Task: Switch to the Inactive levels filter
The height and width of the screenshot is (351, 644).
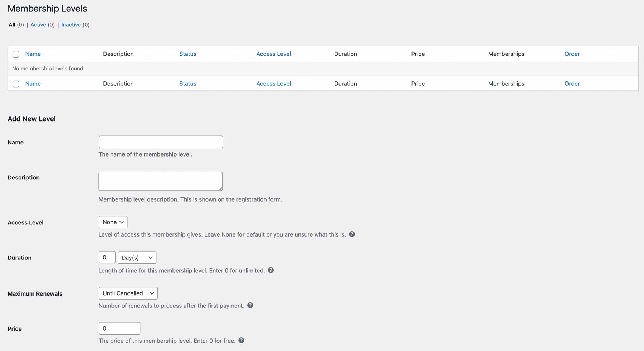Action: pos(71,25)
